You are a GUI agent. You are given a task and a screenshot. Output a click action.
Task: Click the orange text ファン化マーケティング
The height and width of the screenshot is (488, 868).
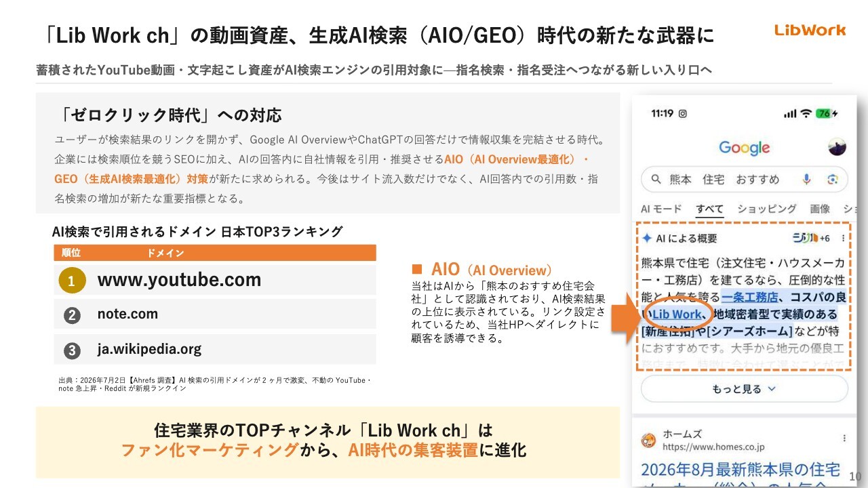(x=210, y=450)
